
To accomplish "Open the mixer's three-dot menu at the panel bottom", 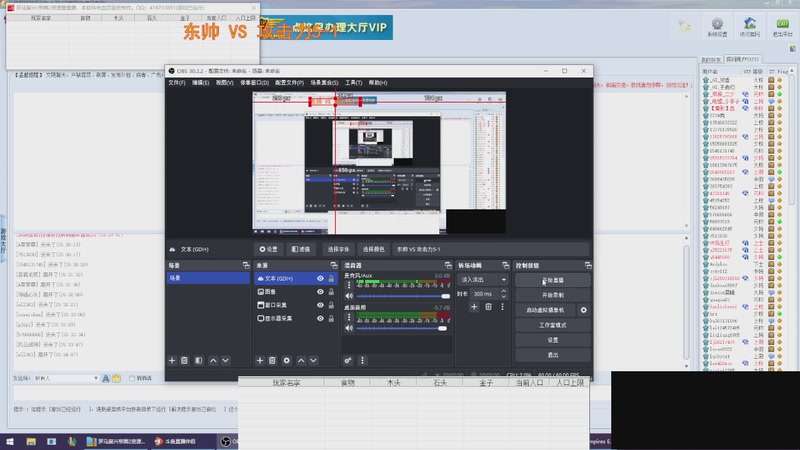I will 362,361.
